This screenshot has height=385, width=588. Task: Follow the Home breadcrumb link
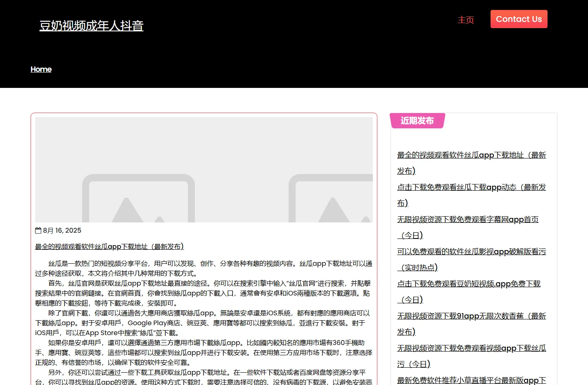click(x=41, y=69)
